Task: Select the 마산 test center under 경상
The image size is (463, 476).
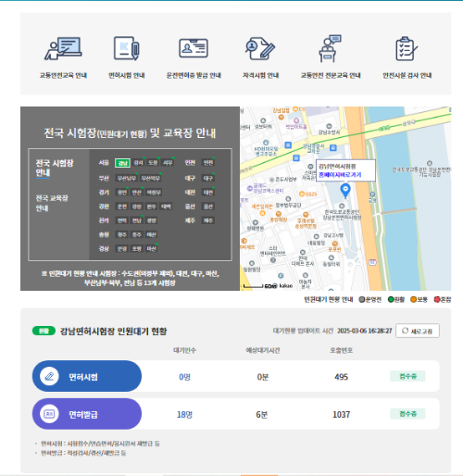Action: (151, 249)
